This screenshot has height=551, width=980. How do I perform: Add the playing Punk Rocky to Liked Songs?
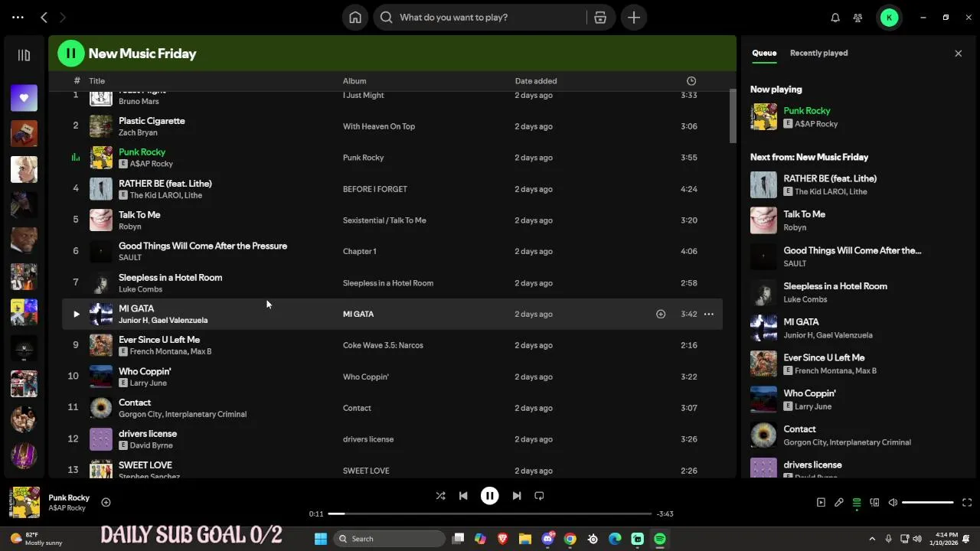pyautogui.click(x=106, y=502)
